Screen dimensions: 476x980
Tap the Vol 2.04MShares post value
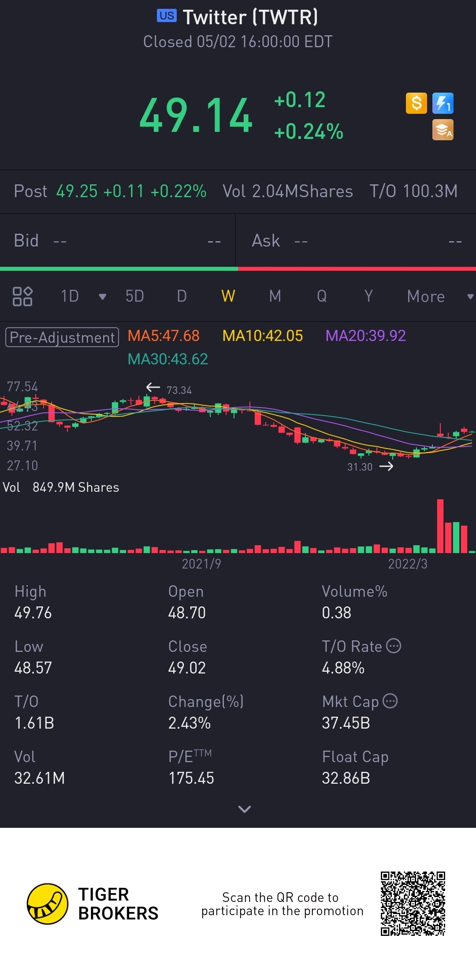click(288, 191)
